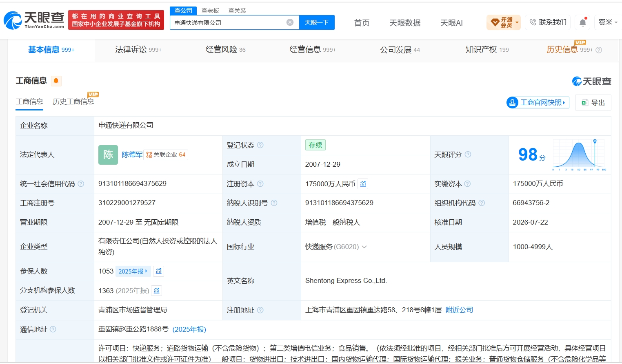Switch to the 基本信息 tab
The image size is (622, 364).
tap(51, 50)
